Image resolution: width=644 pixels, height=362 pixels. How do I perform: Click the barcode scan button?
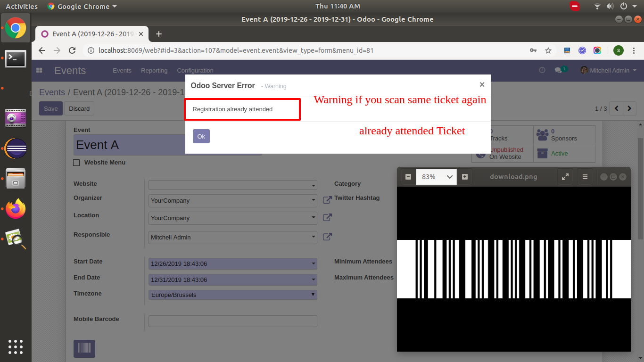click(x=84, y=349)
